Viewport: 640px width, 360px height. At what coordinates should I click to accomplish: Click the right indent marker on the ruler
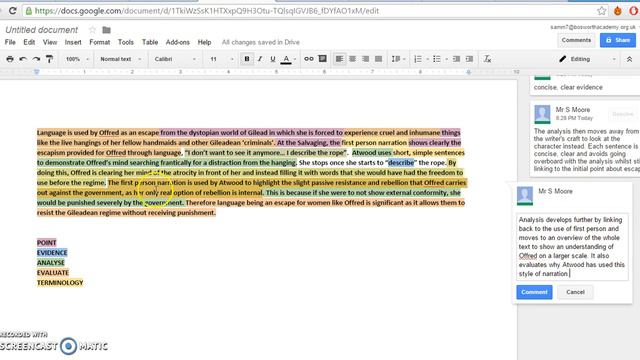pyautogui.click(x=469, y=72)
